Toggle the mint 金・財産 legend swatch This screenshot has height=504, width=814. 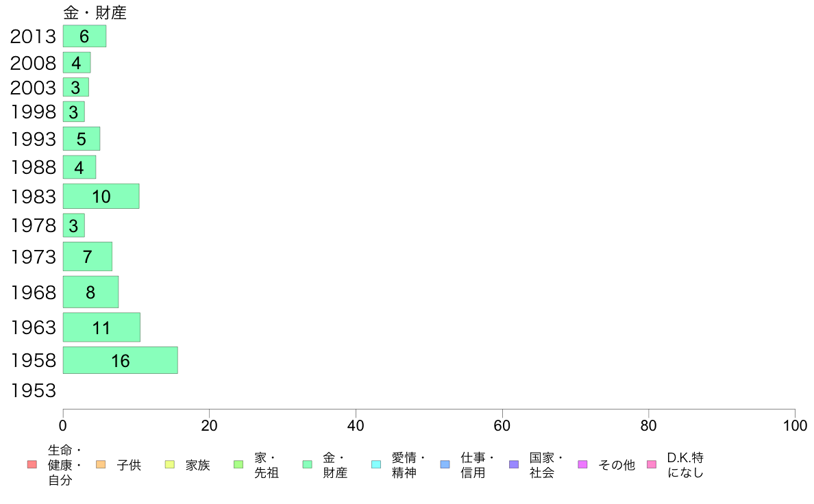pyautogui.click(x=308, y=464)
